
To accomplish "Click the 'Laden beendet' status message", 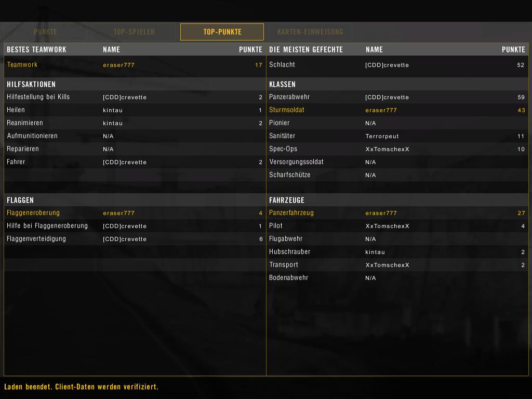I will click(81, 387).
